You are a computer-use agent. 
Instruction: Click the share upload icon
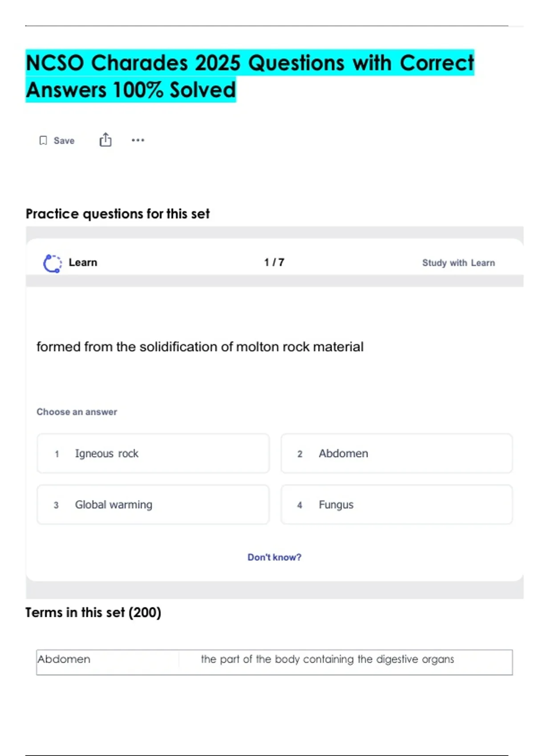[105, 140]
